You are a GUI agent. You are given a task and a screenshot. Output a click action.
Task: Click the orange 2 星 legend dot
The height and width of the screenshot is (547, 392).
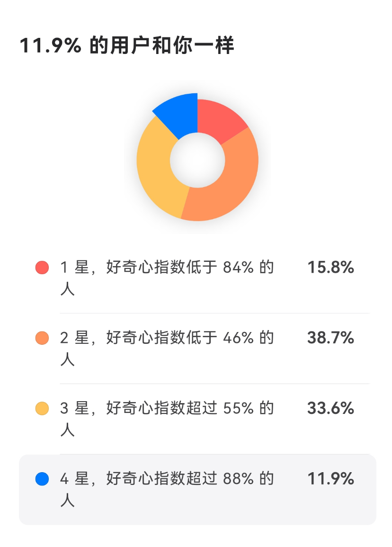click(x=42, y=338)
